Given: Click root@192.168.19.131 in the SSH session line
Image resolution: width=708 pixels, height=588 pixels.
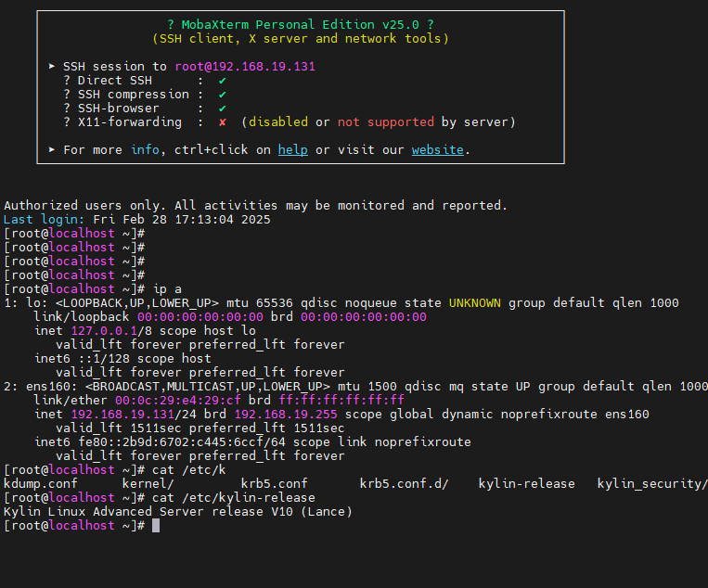Looking at the screenshot, I should tap(245, 67).
